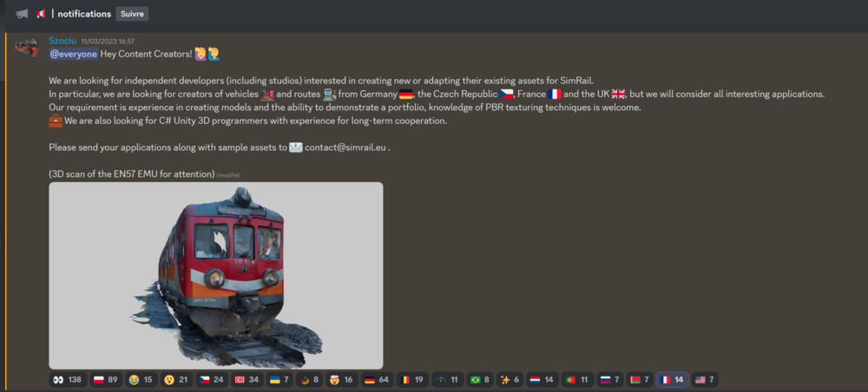Open the Szociu username profile
The width and height of the screenshot is (868, 392).
pyautogui.click(x=62, y=41)
